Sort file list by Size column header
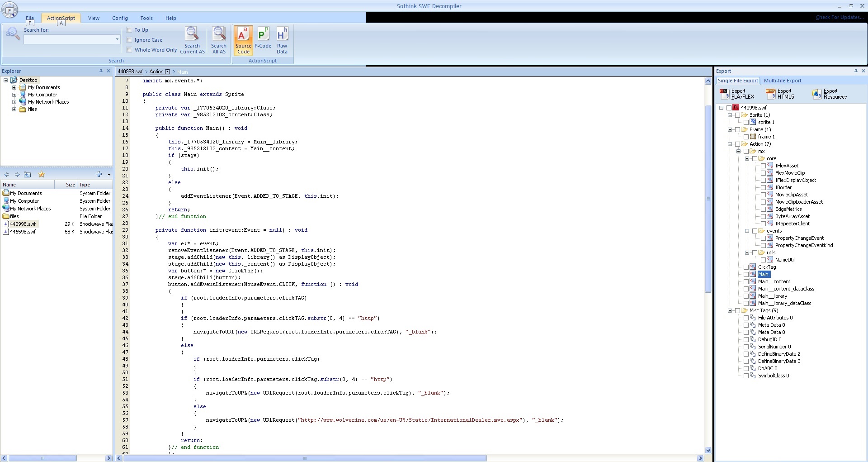868x462 pixels. click(66, 185)
